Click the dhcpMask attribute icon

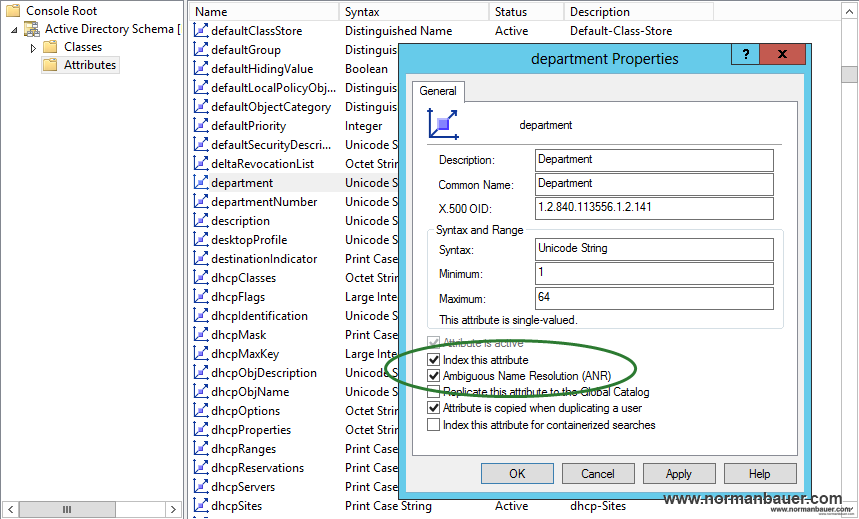[x=201, y=334]
